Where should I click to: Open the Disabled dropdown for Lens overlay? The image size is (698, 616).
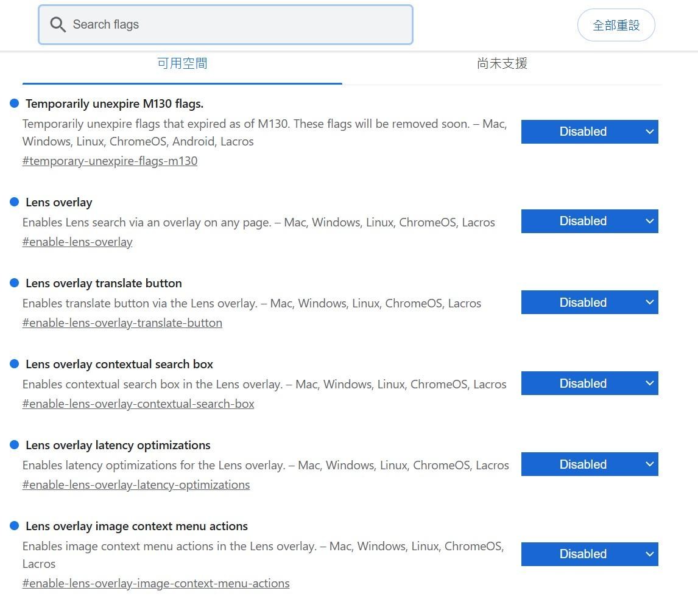589,221
